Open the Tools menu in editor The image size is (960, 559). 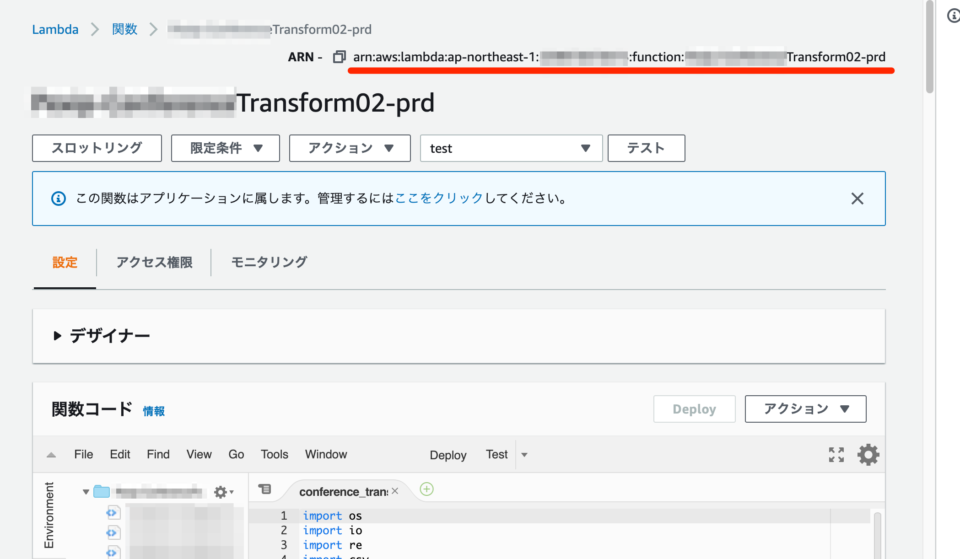click(x=274, y=454)
